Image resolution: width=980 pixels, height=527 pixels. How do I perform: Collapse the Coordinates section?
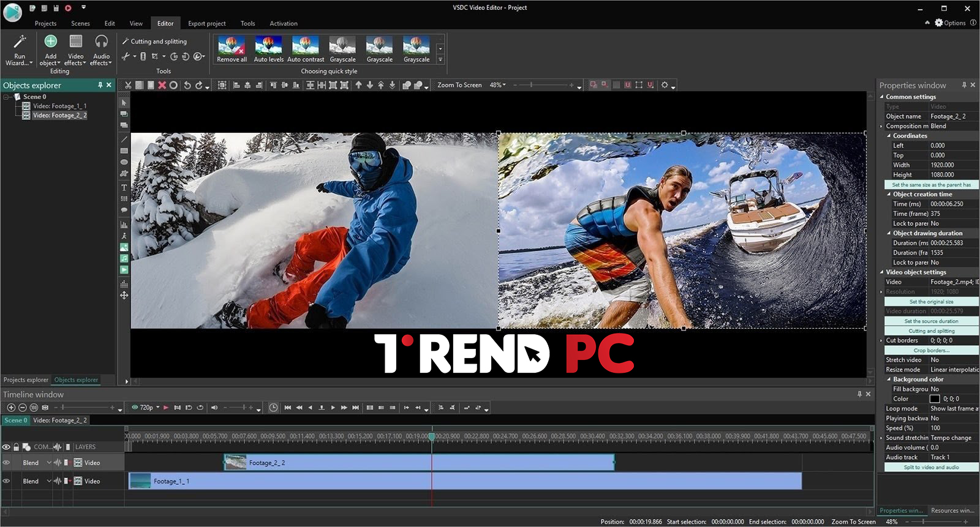click(x=889, y=136)
